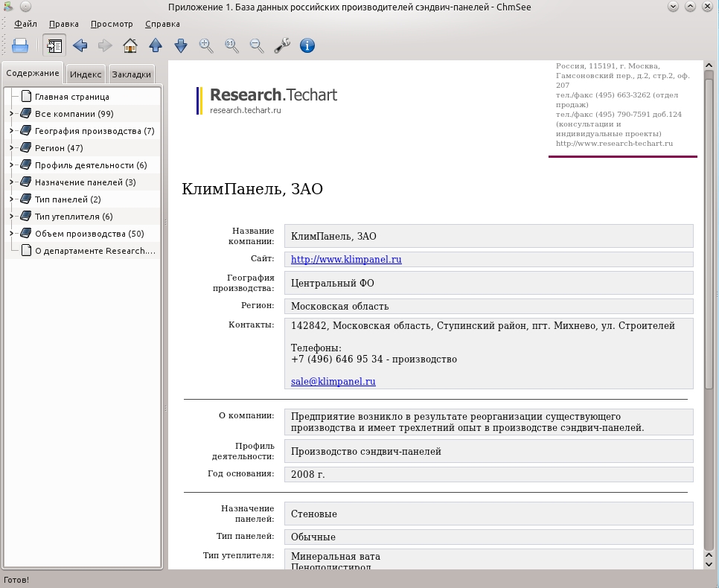Click the http://www.research-techart.ru header text
Image resolution: width=719 pixels, height=588 pixels.
pyautogui.click(x=614, y=144)
